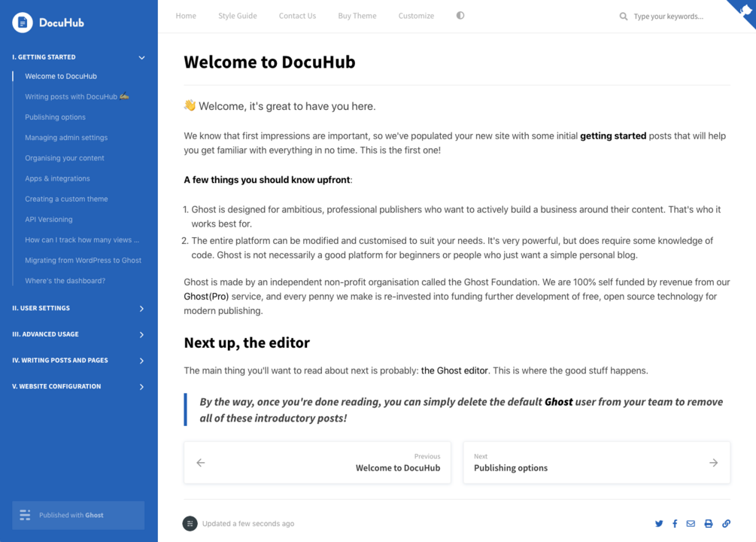This screenshot has width=756, height=542.
Task: Click Published with Ghost badge
Action: [x=78, y=515]
